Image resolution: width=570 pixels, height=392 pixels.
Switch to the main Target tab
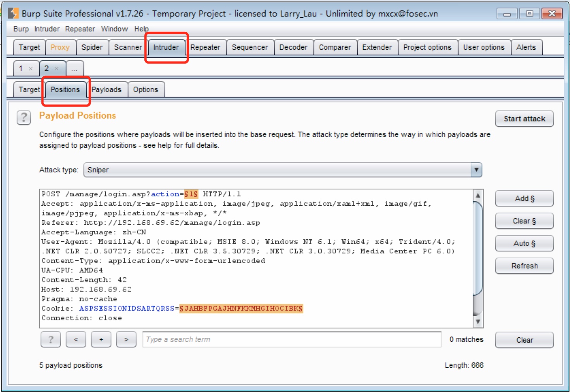(29, 47)
